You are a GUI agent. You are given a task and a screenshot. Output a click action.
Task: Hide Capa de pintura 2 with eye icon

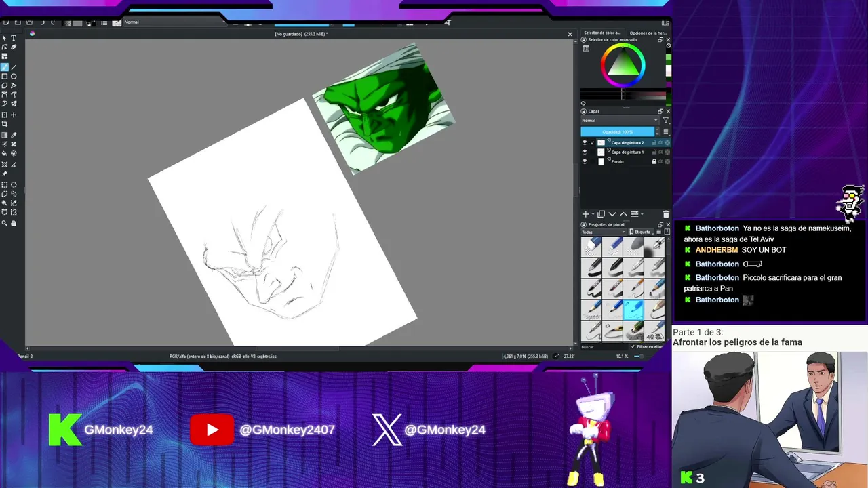tap(585, 142)
